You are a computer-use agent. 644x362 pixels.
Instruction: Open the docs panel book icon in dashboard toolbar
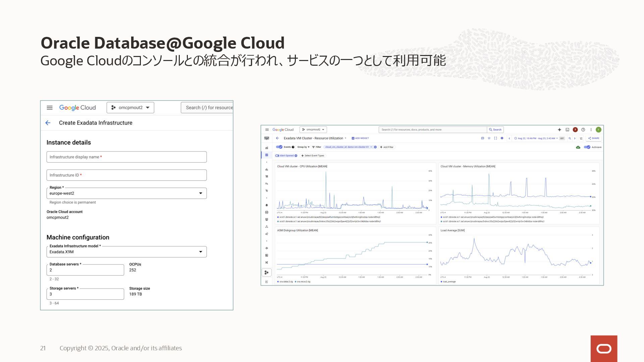click(483, 138)
